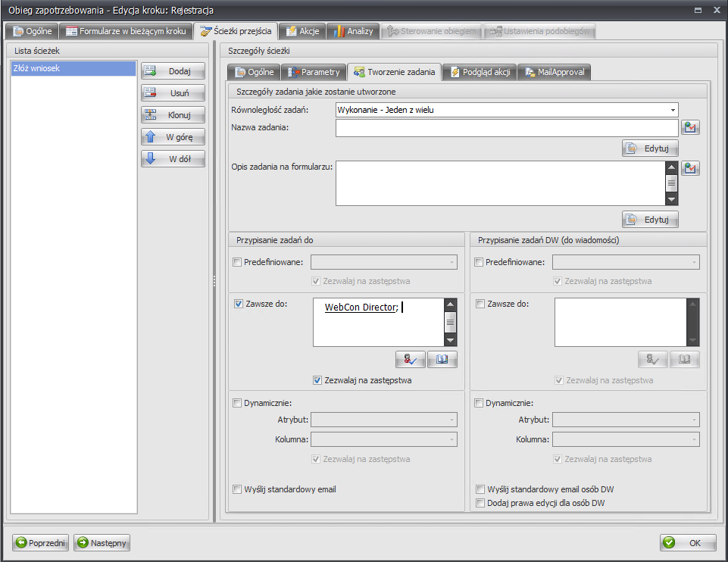Tick Predefiniowane in Przypisanie zadań do
The width and height of the screenshot is (728, 562).
237,262
